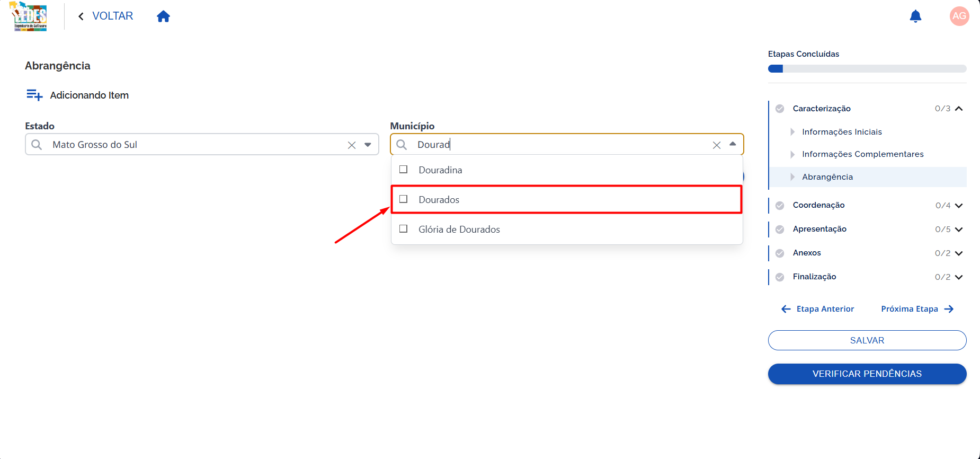Image resolution: width=980 pixels, height=459 pixels.
Task: Check the Douradina checkbox
Action: point(404,170)
